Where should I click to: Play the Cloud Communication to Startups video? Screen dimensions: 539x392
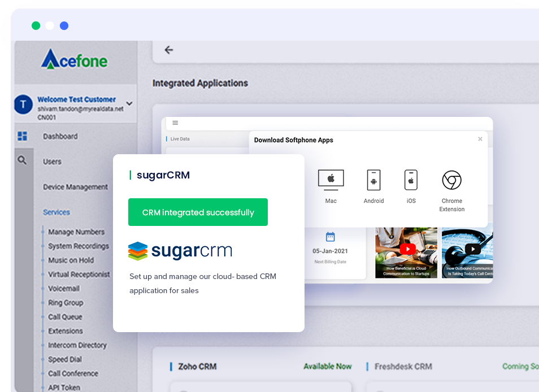(408, 249)
